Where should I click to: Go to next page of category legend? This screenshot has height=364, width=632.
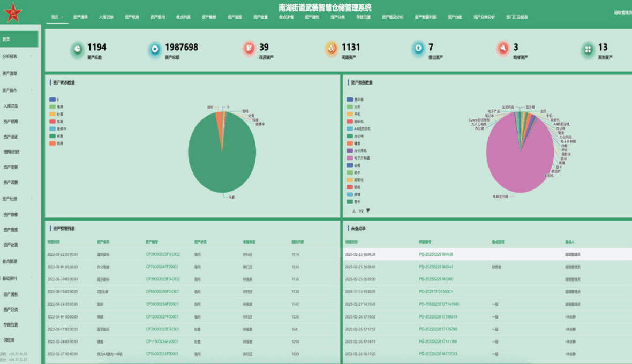[x=368, y=211]
